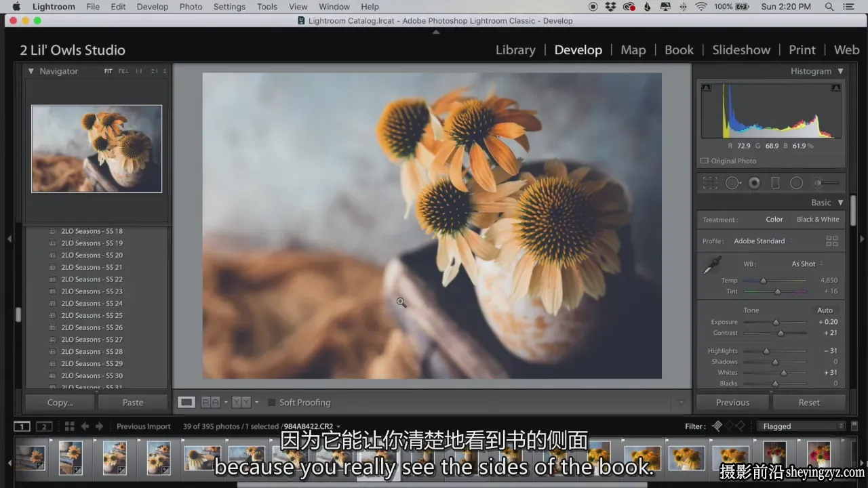Enable the Soft Proofing checkbox

[272, 403]
